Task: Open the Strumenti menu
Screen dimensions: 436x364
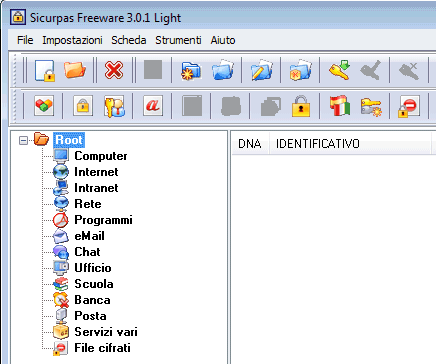Action: pyautogui.click(x=178, y=40)
